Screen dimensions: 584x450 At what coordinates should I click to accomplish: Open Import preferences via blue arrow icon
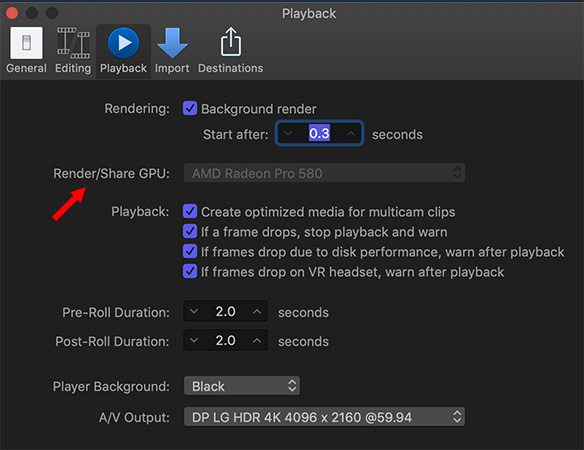point(172,43)
